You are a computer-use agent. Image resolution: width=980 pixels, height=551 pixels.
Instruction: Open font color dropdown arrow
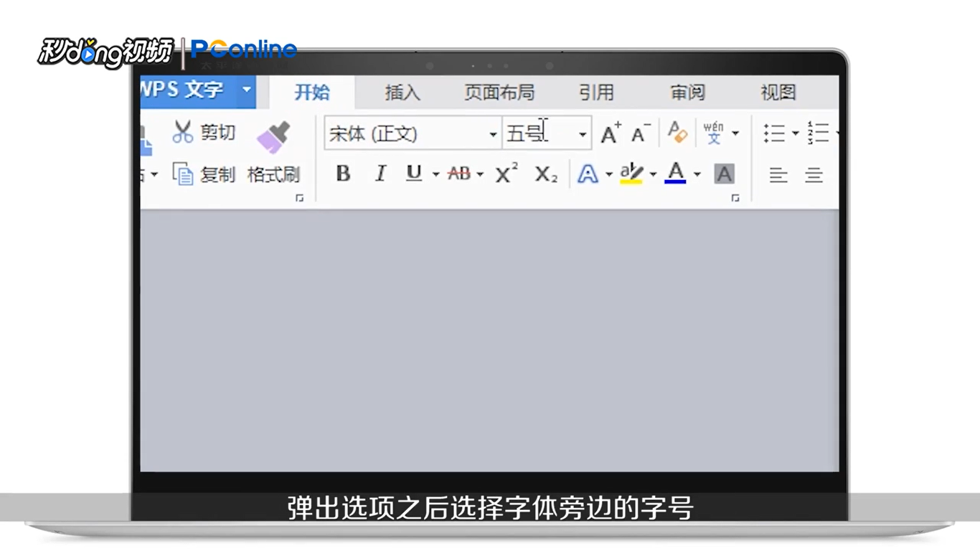pos(697,174)
